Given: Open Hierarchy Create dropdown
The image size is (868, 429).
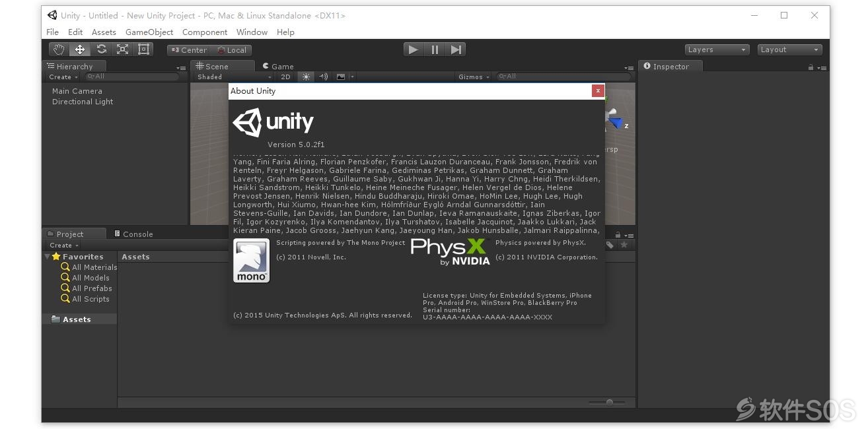Looking at the screenshot, I should (x=63, y=77).
